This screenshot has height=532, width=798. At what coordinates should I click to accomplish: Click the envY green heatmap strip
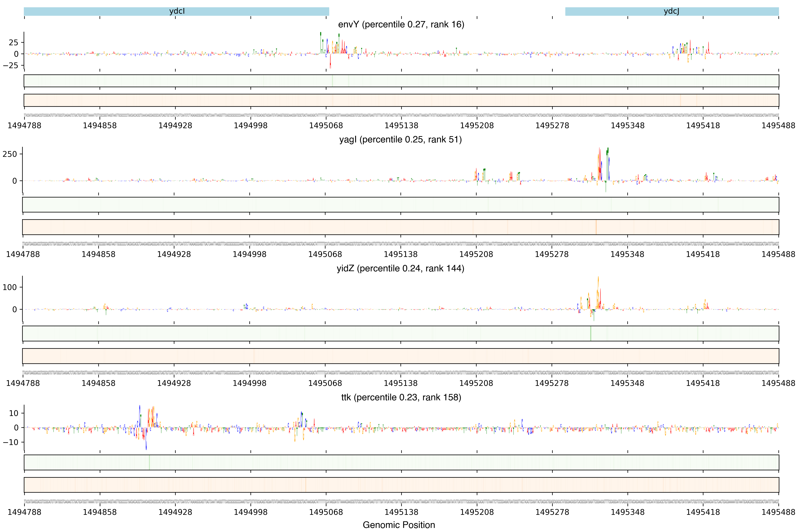[401, 81]
